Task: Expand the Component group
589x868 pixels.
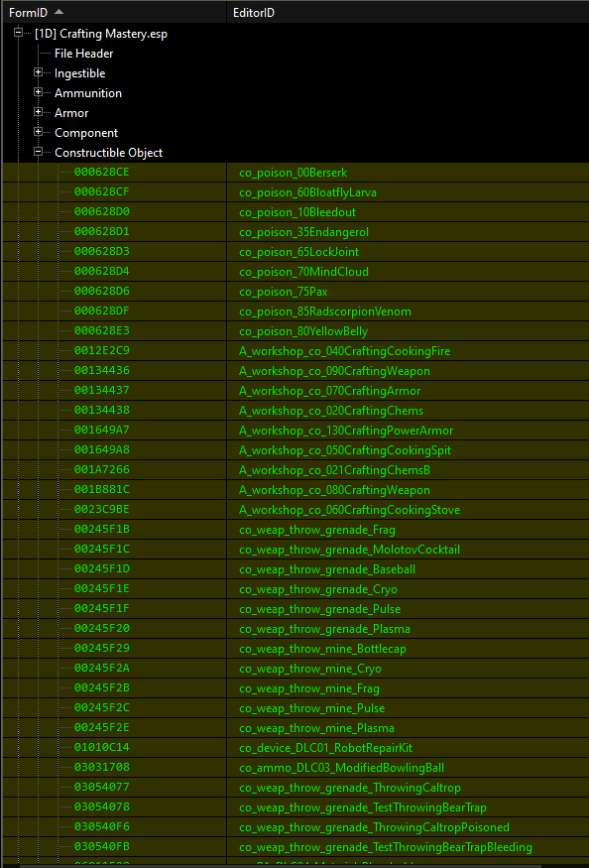Action: click(x=39, y=132)
